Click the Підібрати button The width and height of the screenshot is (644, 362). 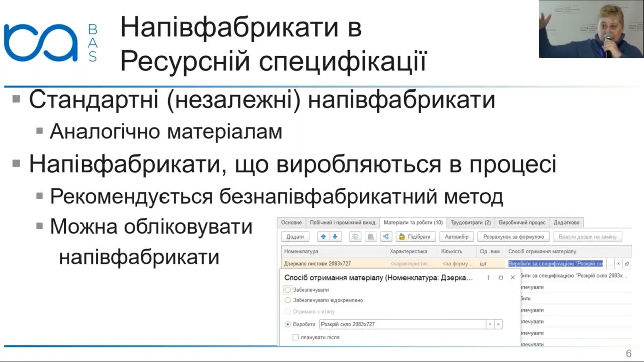click(x=416, y=237)
